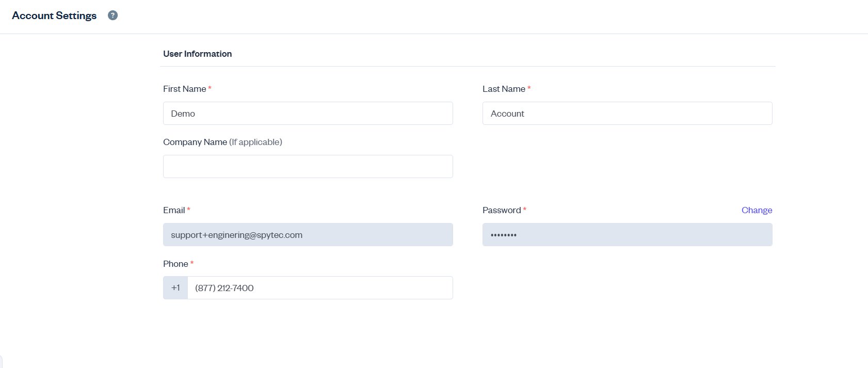Click the help question mark icon
Viewport: 868px width, 368px height.
point(112,15)
